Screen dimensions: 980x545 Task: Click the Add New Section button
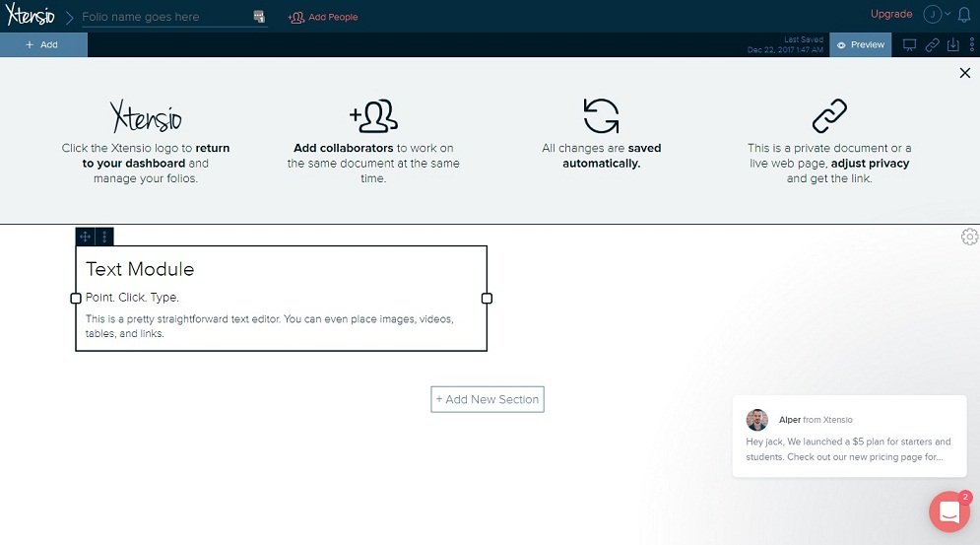click(488, 399)
